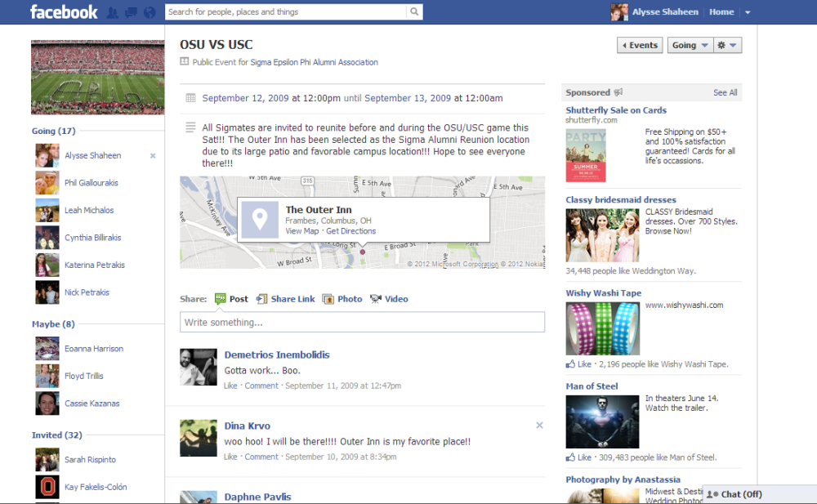Open the gear settings dropdown for the event
The image size is (817, 504).
[727, 46]
